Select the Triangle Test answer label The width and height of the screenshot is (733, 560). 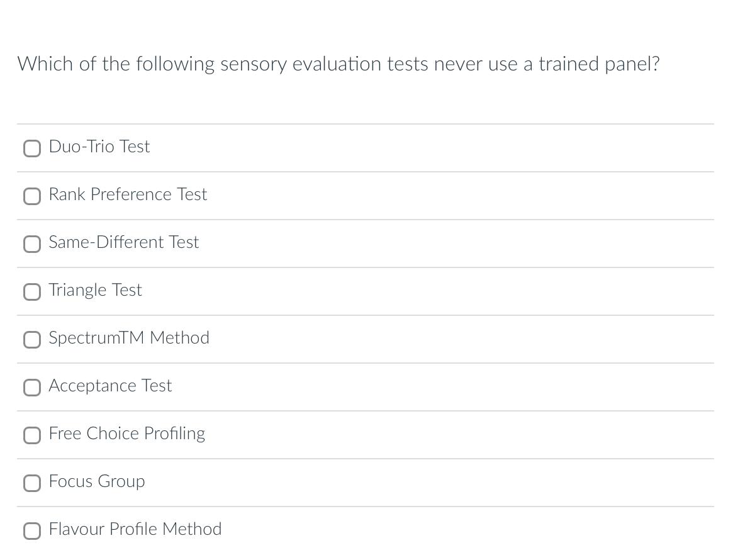[x=95, y=290]
